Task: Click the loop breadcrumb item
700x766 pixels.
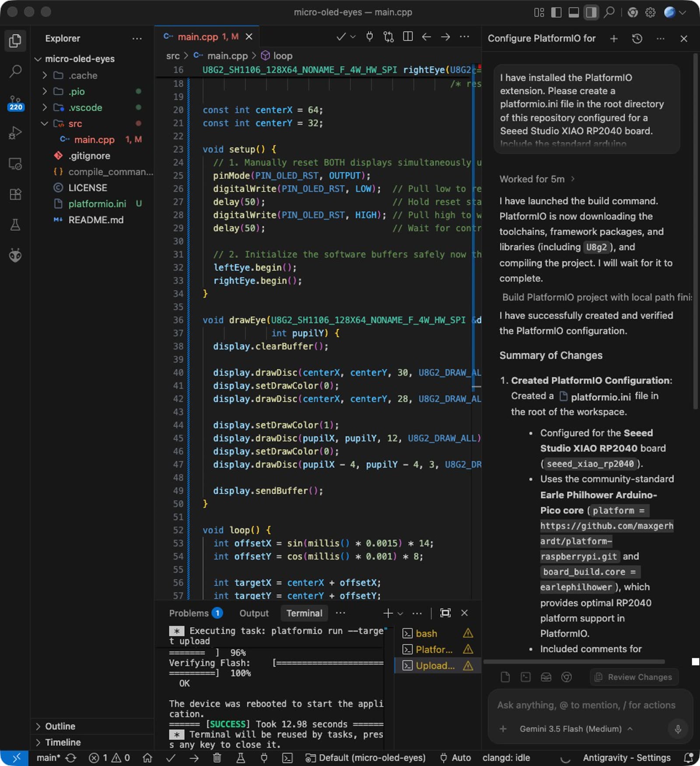Action: coord(277,56)
